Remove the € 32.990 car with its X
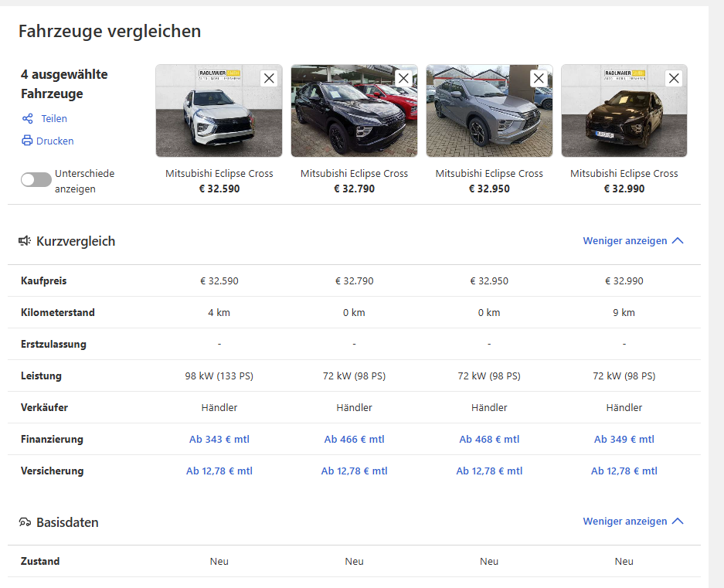The height and width of the screenshot is (588, 724). tap(674, 79)
